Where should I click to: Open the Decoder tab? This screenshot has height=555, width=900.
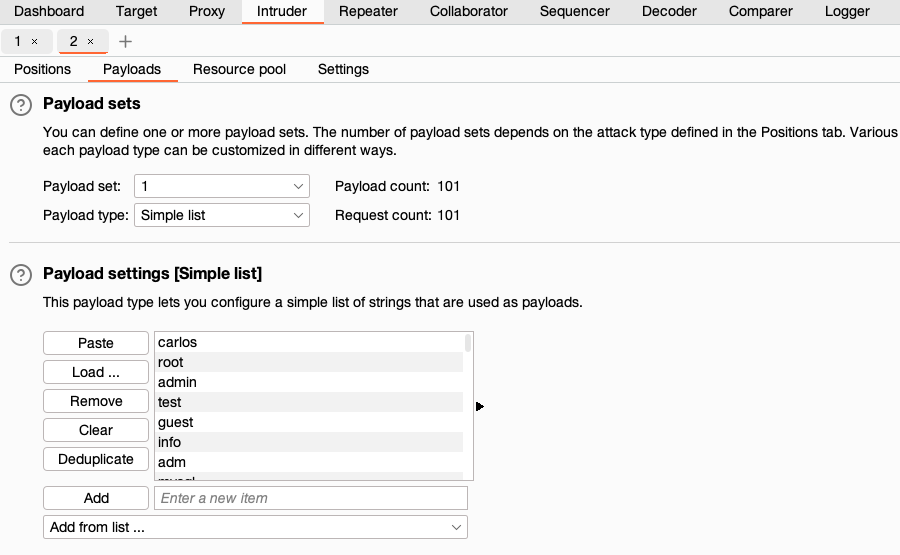click(669, 11)
